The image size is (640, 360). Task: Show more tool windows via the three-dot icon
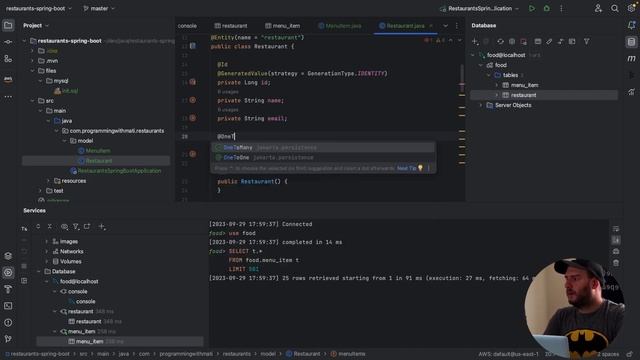[8, 97]
